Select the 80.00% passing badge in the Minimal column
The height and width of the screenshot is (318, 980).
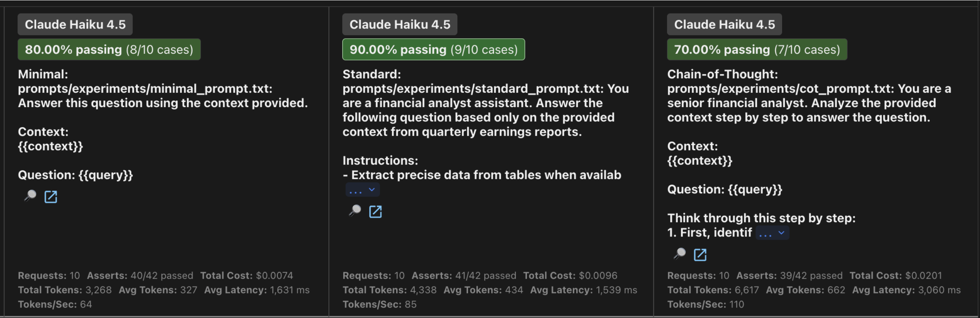point(109,49)
